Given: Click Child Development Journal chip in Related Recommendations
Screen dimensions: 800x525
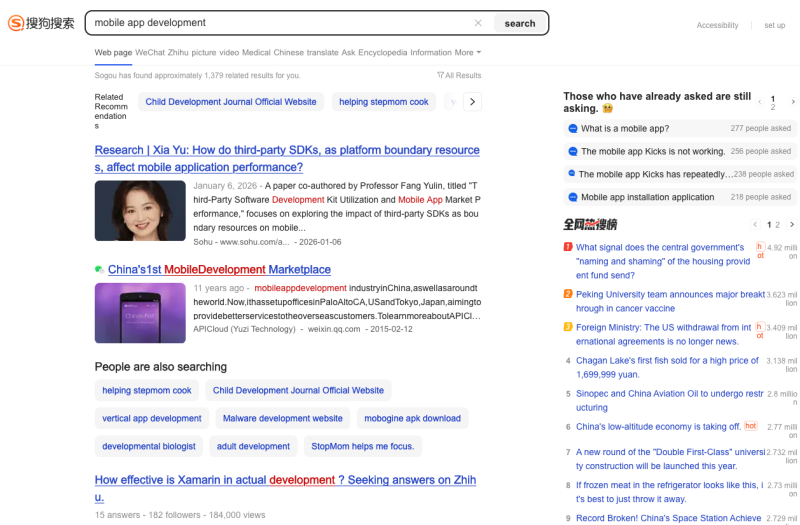Looking at the screenshot, I should click(231, 102).
